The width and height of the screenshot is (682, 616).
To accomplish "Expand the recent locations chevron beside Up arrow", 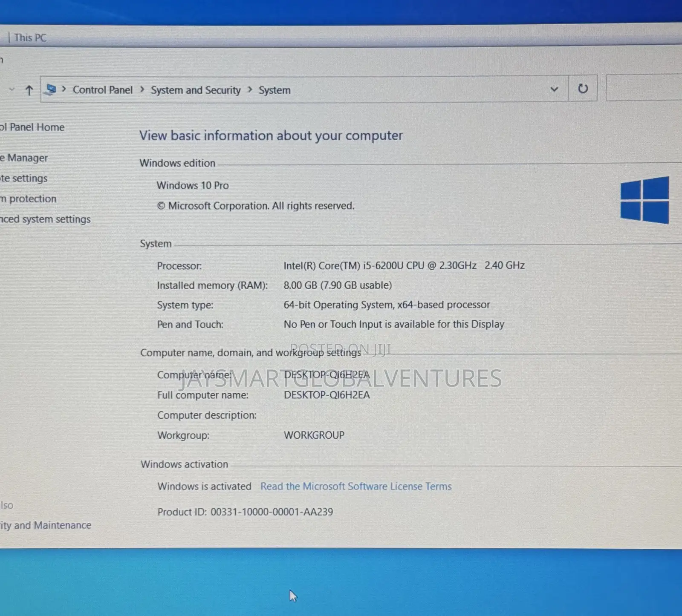I will point(12,89).
